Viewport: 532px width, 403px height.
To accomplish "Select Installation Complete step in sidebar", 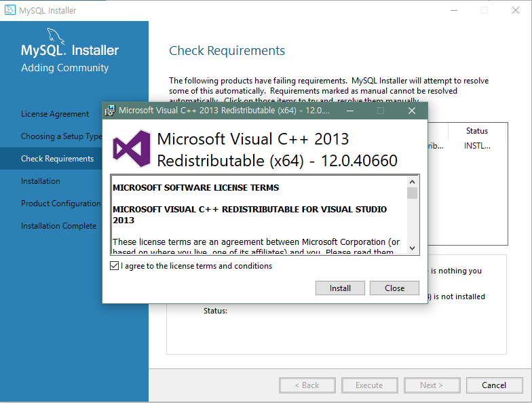I will tap(58, 226).
